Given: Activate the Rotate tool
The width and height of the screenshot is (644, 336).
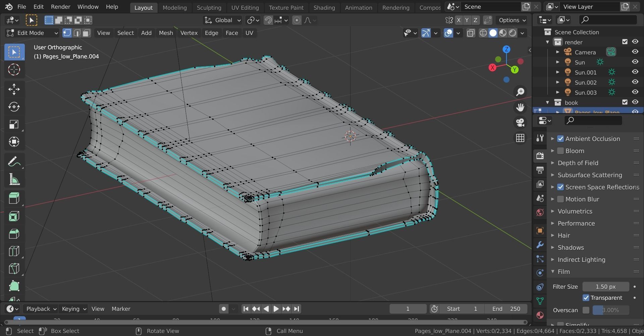Looking at the screenshot, I should (14, 107).
